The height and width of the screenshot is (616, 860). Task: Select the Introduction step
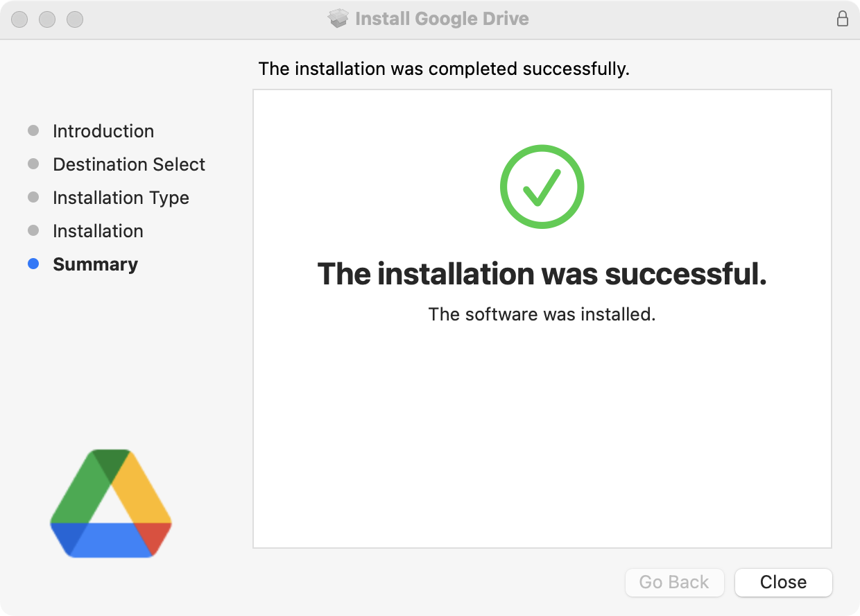coord(103,130)
